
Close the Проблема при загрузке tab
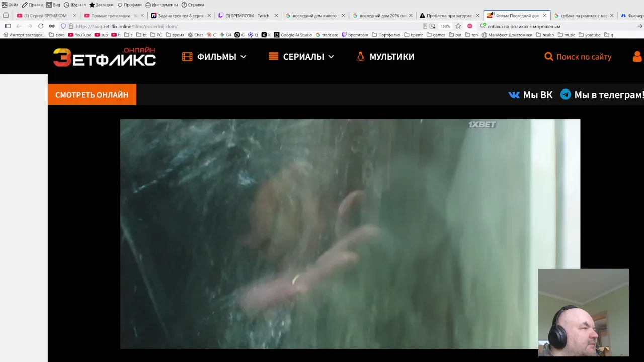point(477,16)
